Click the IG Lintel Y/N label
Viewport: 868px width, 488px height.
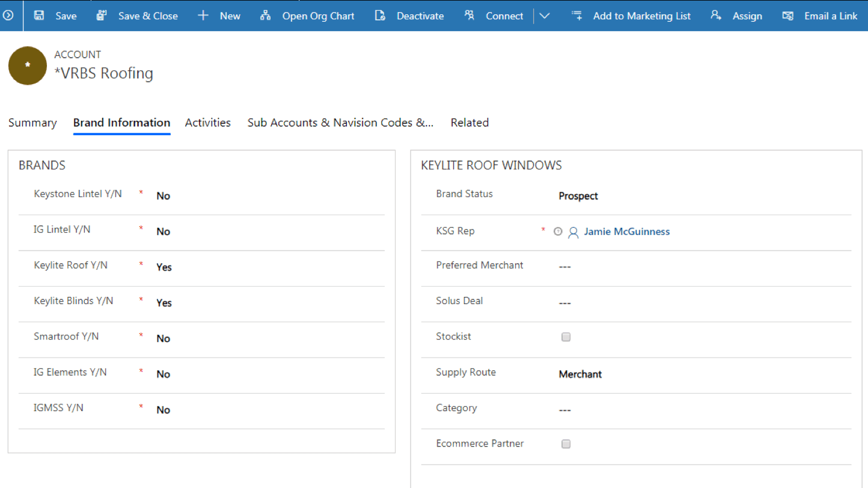click(x=62, y=229)
